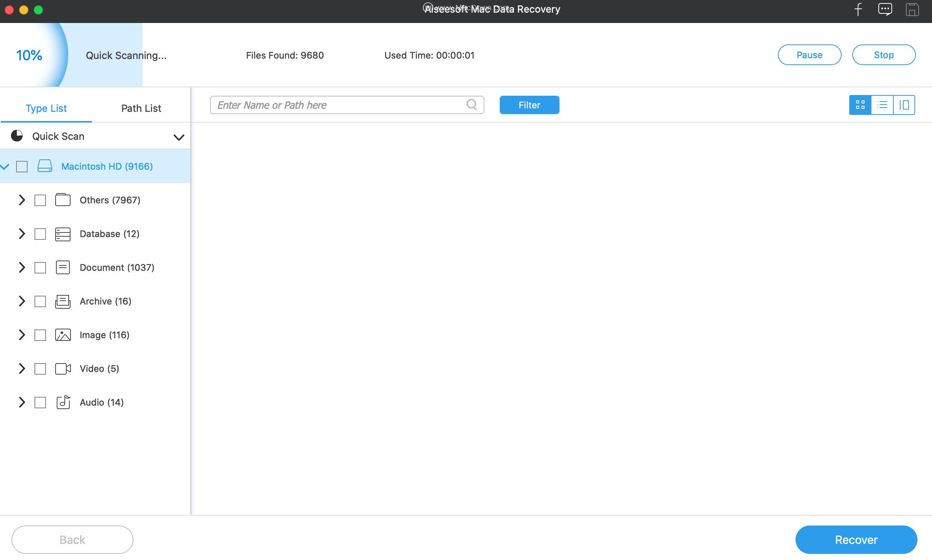Open the Path List tab

141,108
